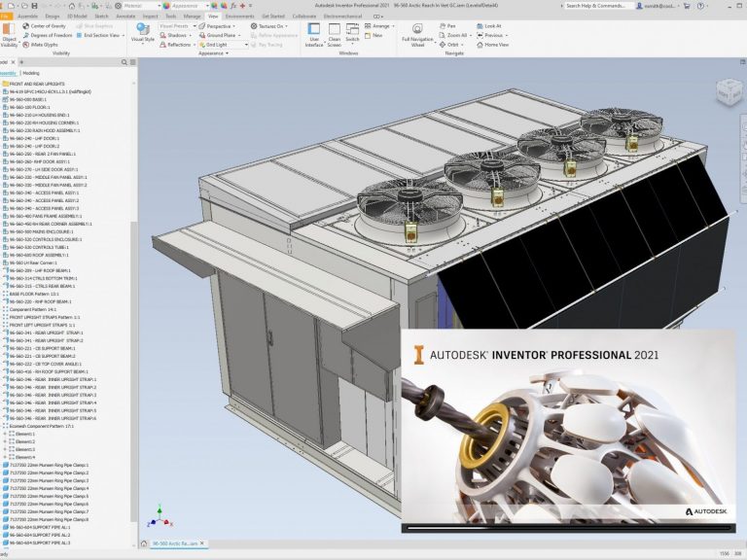Select the Pan tool
747x560 pixels.
point(447,26)
